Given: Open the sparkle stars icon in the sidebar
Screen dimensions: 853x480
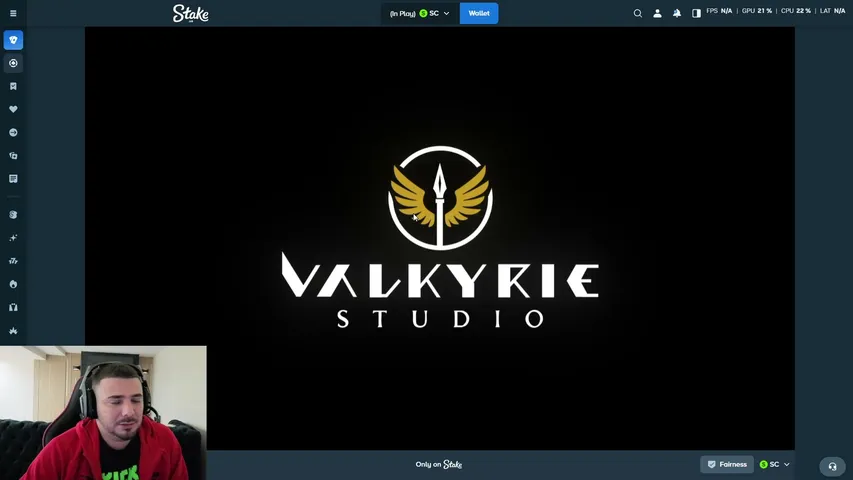Looking at the screenshot, I should click(x=13, y=238).
